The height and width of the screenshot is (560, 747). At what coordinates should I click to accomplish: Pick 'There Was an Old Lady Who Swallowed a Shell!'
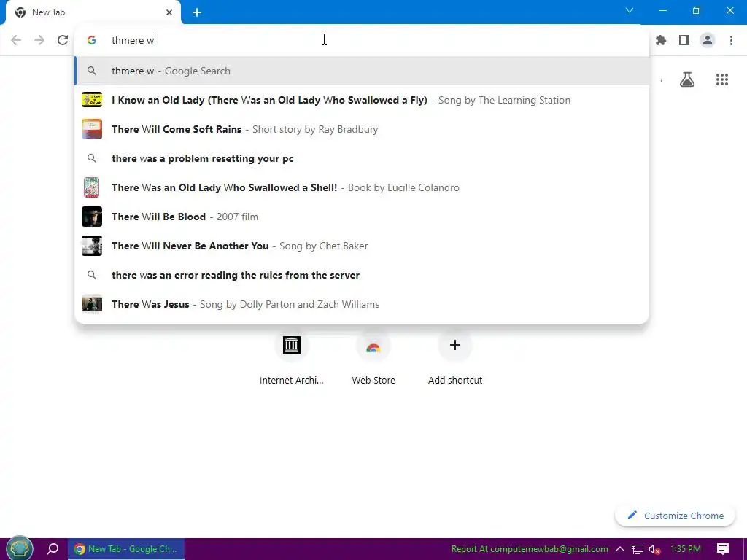[x=362, y=187]
